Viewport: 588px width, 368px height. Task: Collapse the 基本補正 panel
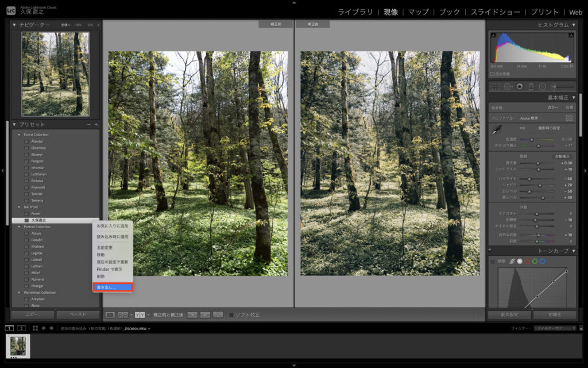point(574,98)
